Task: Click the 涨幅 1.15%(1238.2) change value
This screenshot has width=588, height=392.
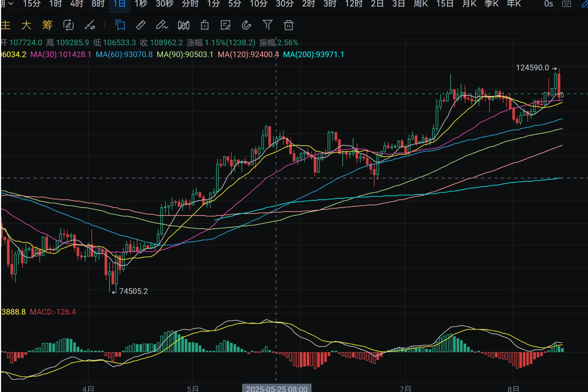Action: point(221,43)
